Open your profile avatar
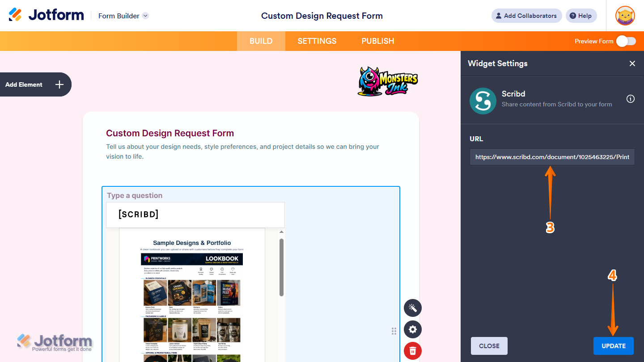The height and width of the screenshot is (362, 644). pyautogui.click(x=624, y=16)
